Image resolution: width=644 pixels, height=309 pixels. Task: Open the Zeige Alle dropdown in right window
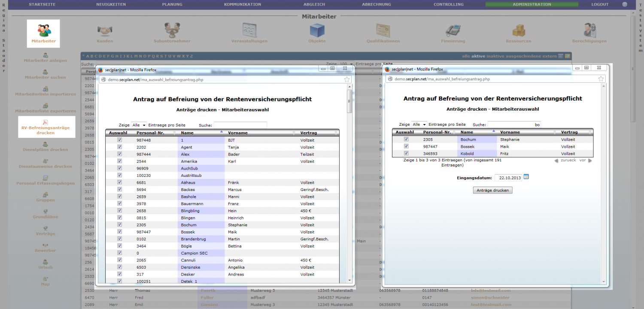tap(419, 124)
